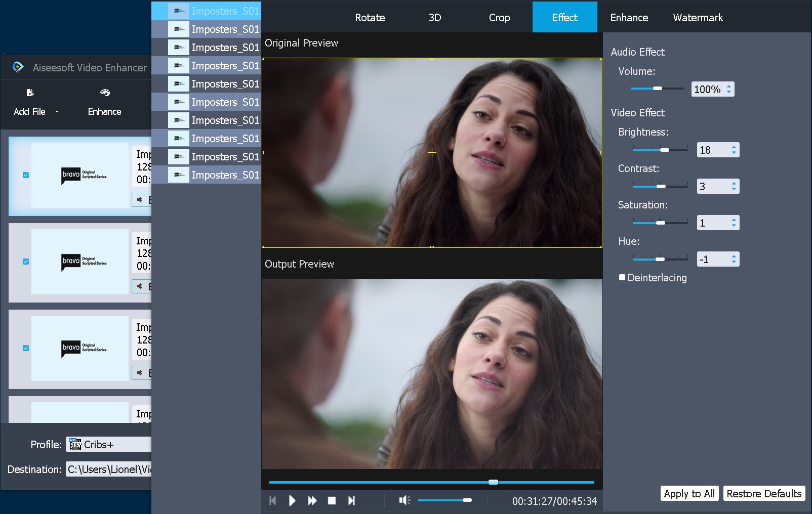Image resolution: width=812 pixels, height=514 pixels.
Task: Deselect the second video's checkbox
Action: coord(25,262)
